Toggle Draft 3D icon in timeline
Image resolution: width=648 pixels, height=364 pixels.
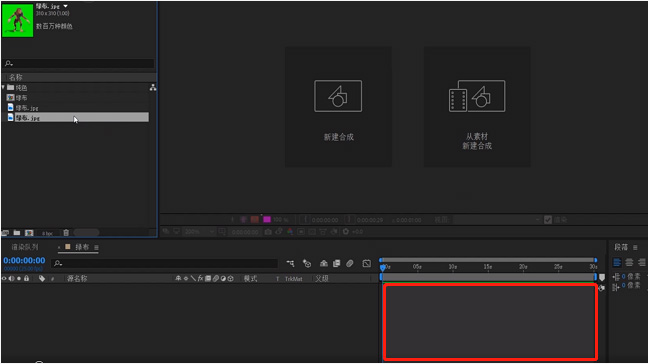307,263
